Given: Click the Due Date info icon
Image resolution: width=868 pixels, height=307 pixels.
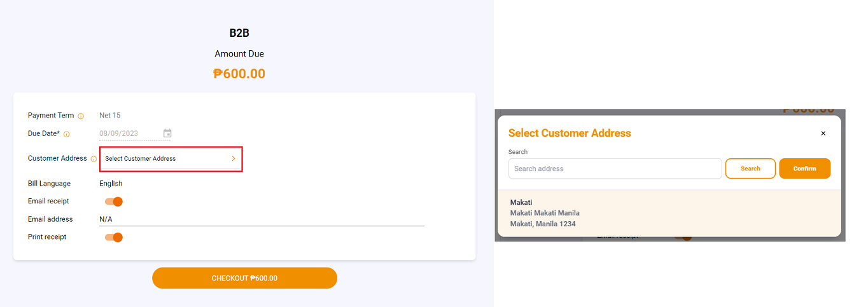Looking at the screenshot, I should tap(67, 134).
